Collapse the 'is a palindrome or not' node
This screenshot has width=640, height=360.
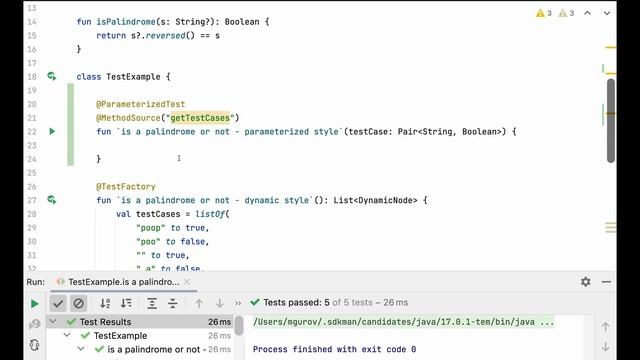[x=81, y=349]
